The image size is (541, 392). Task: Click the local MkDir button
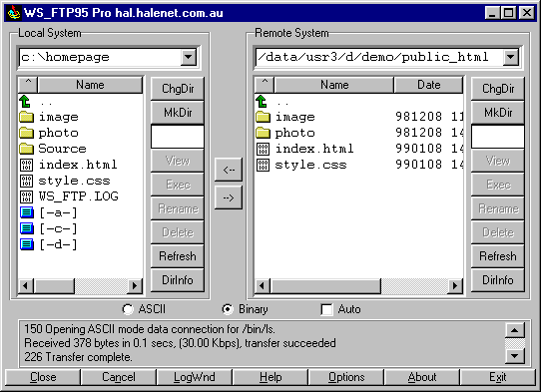(x=178, y=113)
